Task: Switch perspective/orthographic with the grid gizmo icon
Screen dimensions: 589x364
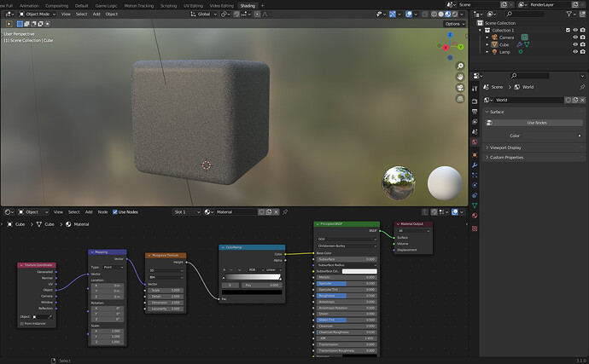Action: coord(460,99)
